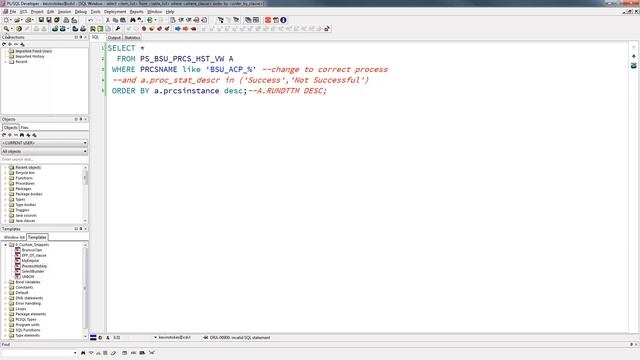Click the object search text field
This screenshot has width=640, height=360.
[44, 160]
